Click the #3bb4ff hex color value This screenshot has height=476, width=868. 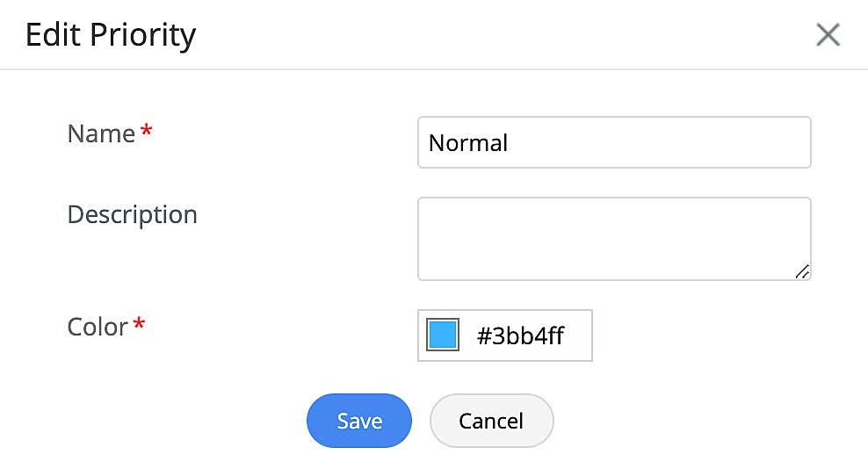(520, 335)
